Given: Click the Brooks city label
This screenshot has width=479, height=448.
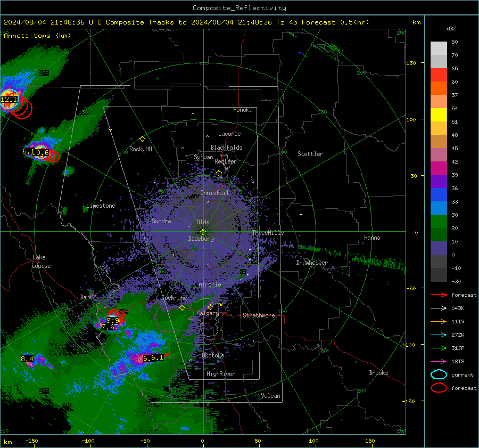Looking at the screenshot, I should [378, 373].
